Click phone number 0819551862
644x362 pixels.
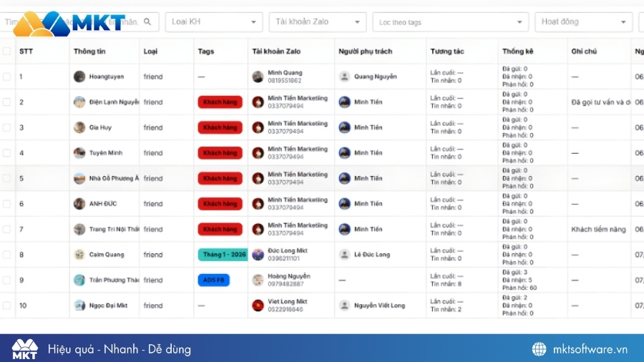(285, 81)
